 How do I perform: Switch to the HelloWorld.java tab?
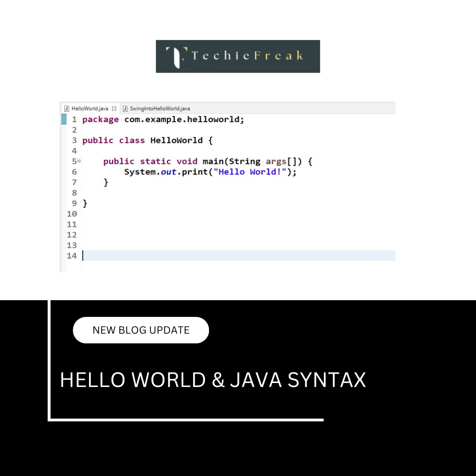[90, 108]
